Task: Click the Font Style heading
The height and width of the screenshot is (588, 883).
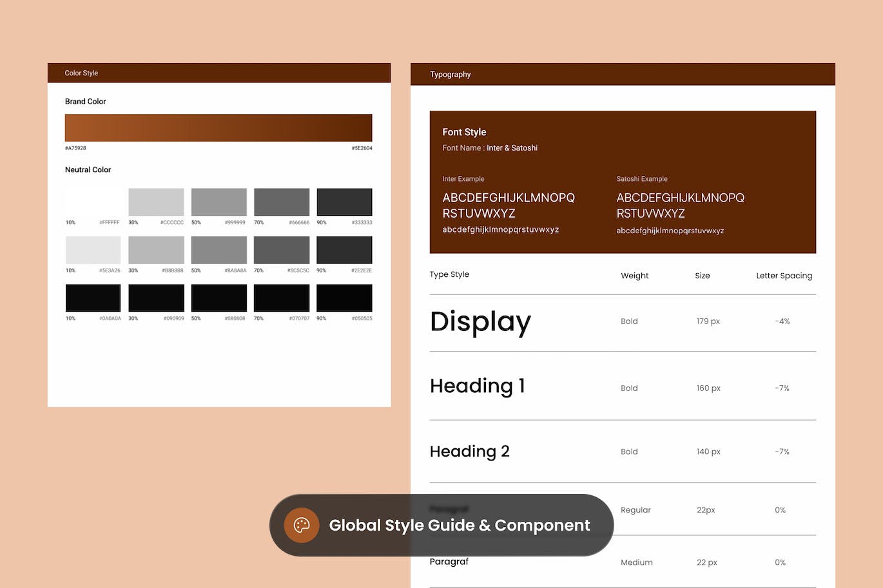Action: click(x=464, y=132)
